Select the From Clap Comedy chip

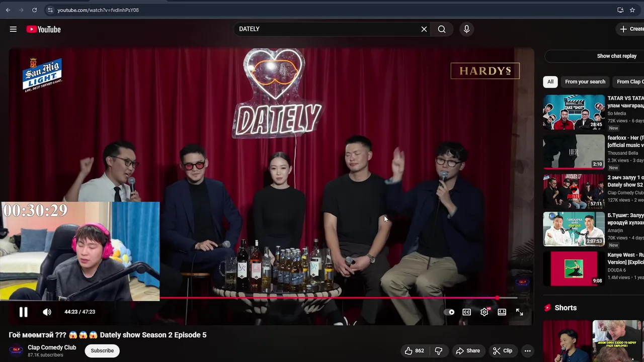pyautogui.click(x=629, y=81)
